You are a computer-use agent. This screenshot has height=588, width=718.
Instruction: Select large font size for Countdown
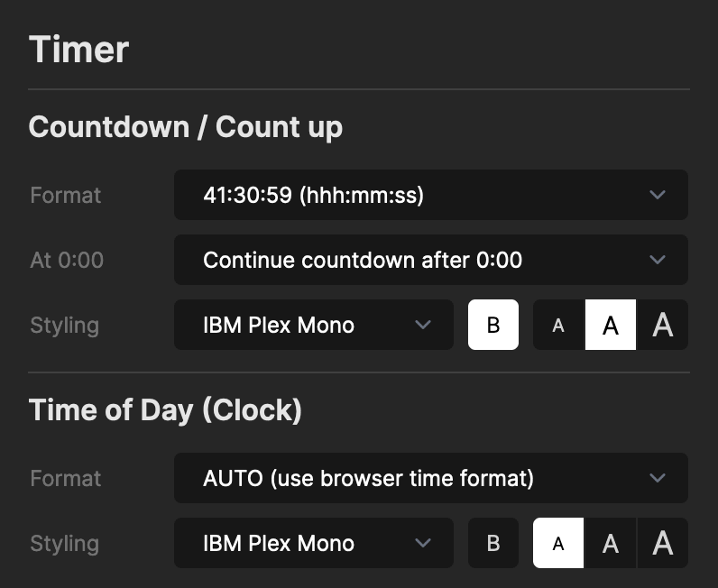click(663, 325)
